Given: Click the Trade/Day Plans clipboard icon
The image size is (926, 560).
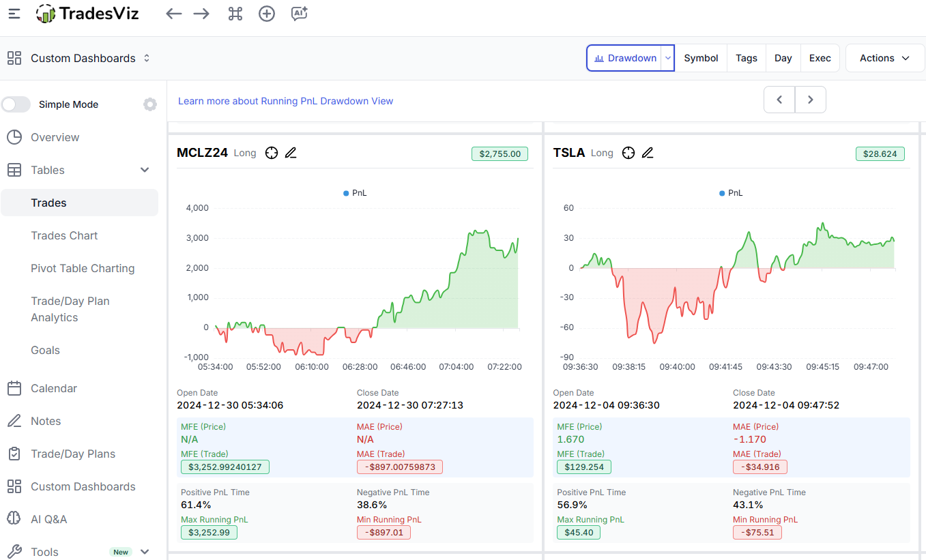Looking at the screenshot, I should 14,454.
